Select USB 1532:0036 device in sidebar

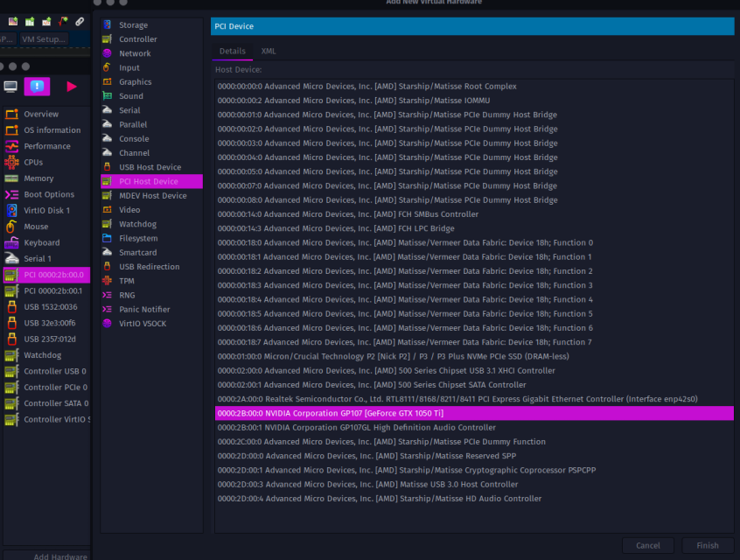click(x=46, y=307)
